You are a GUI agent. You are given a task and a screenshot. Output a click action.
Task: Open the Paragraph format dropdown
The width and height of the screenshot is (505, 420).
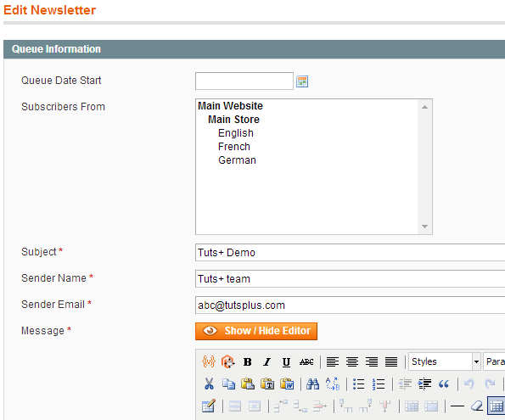(494, 361)
